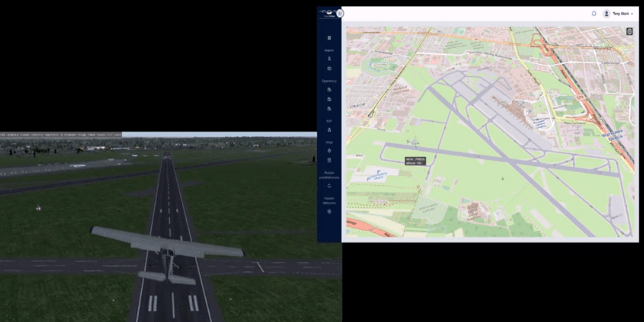The image size is (644, 322).
Task: Open the Poziom taktyczny icon
Action: 329,212
